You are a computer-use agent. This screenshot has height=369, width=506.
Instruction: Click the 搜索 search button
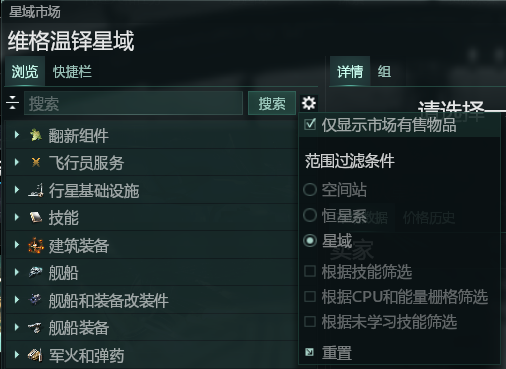coord(272,103)
